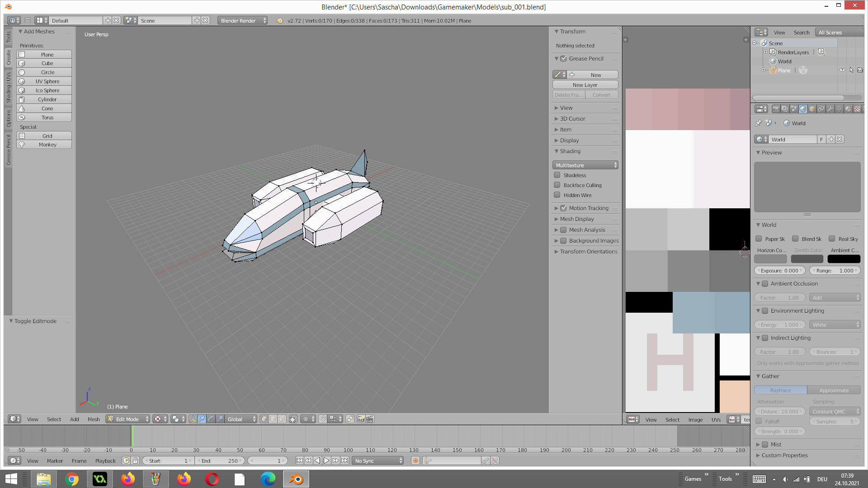Open the Multitexture shading dropdown
The height and width of the screenshot is (488, 868).
coord(585,165)
